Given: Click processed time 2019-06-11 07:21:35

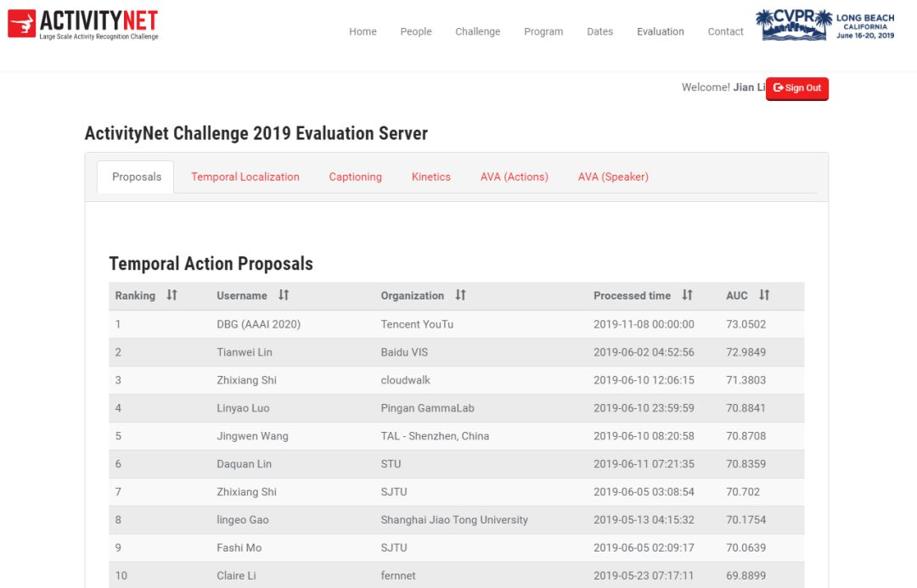Looking at the screenshot, I should (x=644, y=464).
